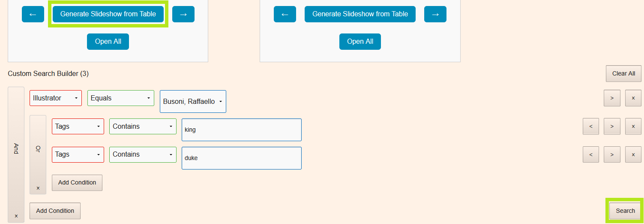Add Condition inside the Or group
Viewport: 644px width, 224px height.
[x=77, y=182]
